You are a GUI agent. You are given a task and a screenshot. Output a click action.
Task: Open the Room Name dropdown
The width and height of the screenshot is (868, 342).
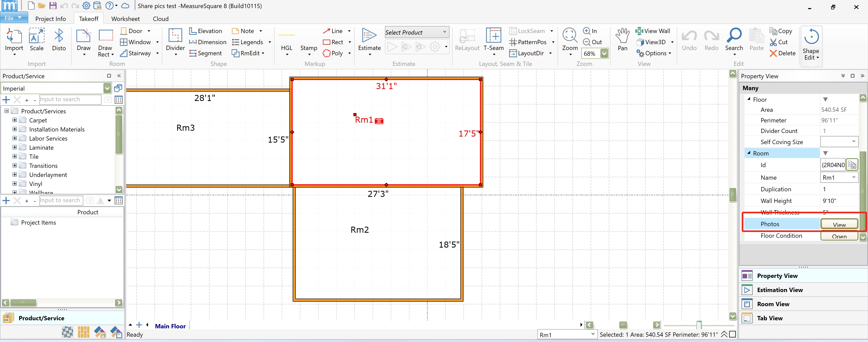tap(854, 177)
